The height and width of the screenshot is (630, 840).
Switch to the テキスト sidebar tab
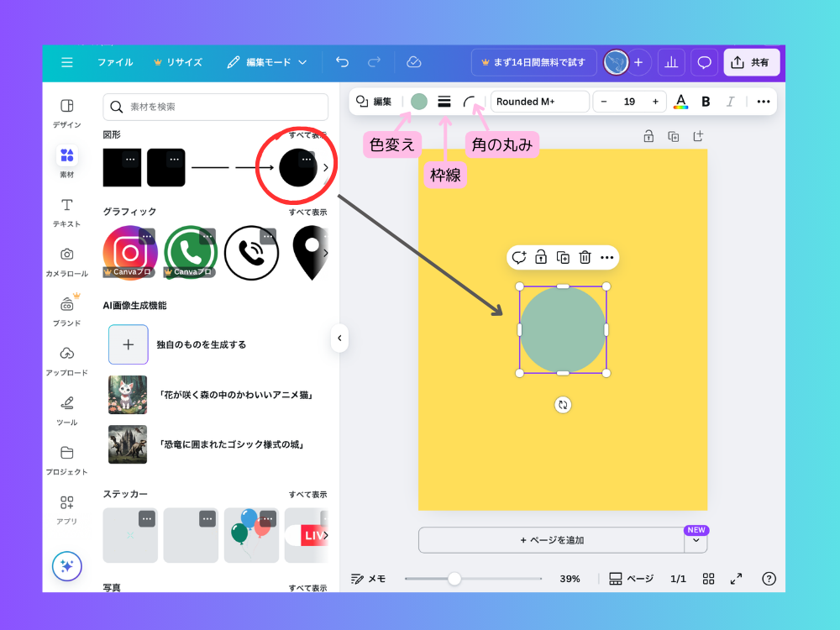click(67, 212)
